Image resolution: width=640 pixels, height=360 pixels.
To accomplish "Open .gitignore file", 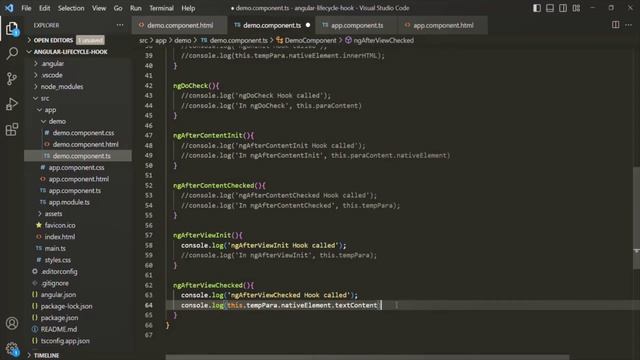I will tap(55, 283).
